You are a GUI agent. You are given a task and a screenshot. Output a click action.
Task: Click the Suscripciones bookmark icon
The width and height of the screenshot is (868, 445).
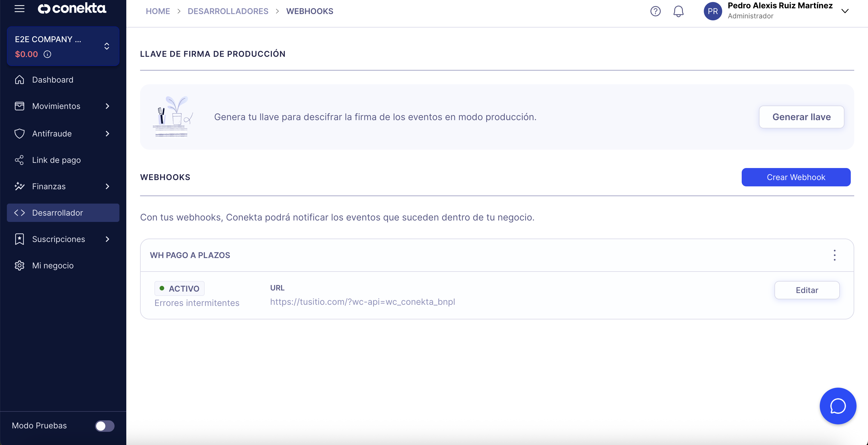[x=20, y=239]
